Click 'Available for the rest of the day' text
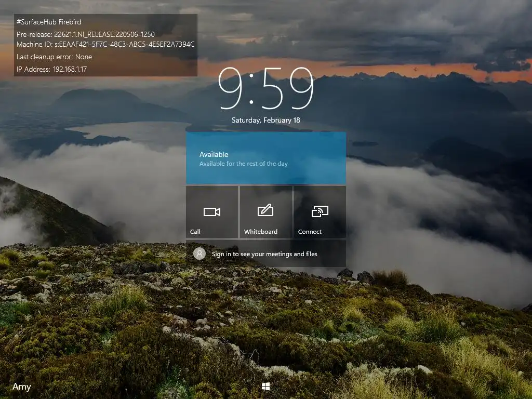Image resolution: width=532 pixels, height=399 pixels. click(243, 164)
